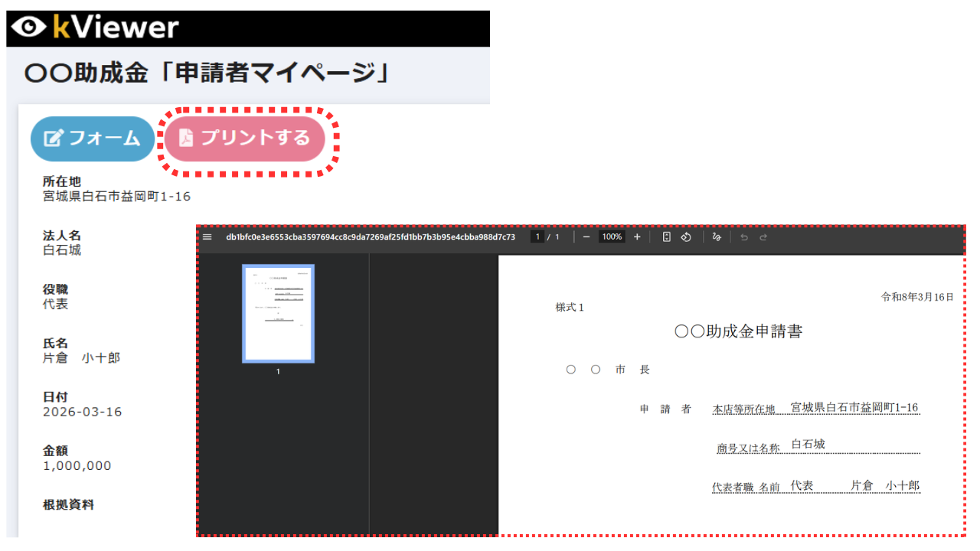Redo the last change in the PDF viewer
The height and width of the screenshot is (551, 980).
coord(763,236)
